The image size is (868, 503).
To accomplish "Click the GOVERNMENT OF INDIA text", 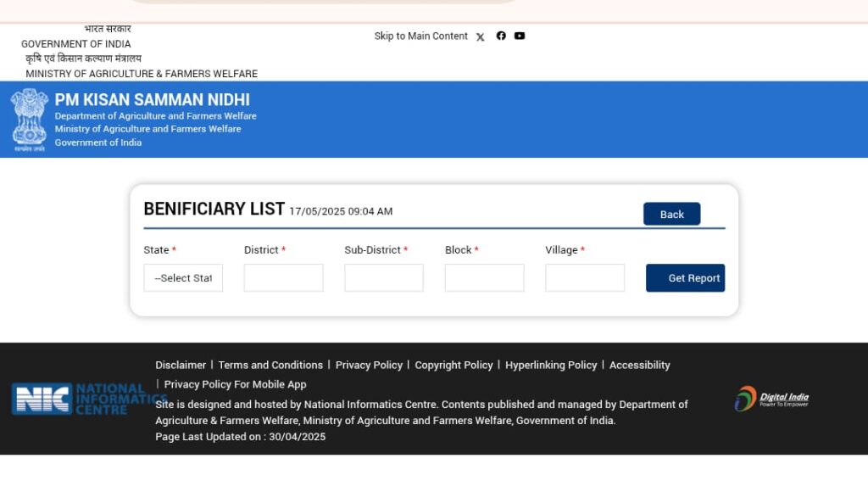I will (x=75, y=44).
